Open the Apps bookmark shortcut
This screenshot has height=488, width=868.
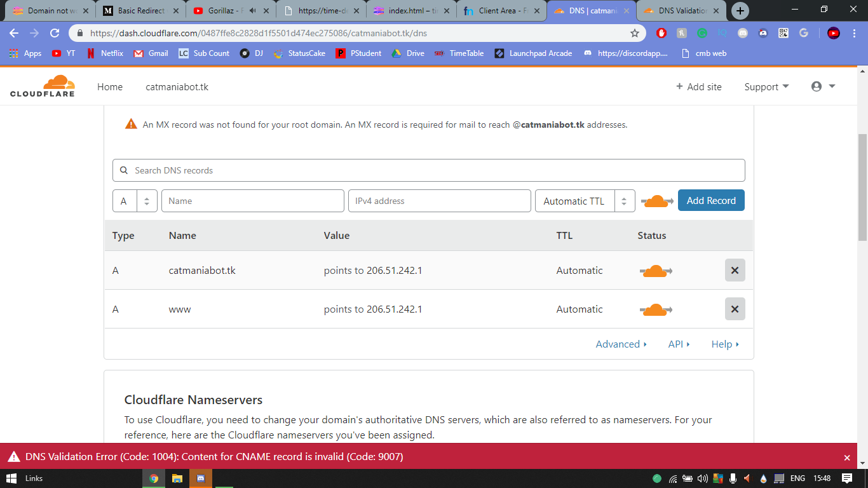(x=25, y=53)
